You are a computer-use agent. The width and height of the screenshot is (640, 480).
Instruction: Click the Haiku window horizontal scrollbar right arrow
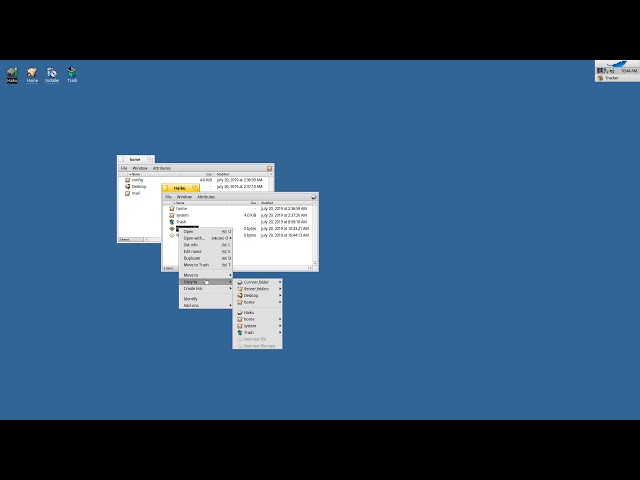coord(310,268)
